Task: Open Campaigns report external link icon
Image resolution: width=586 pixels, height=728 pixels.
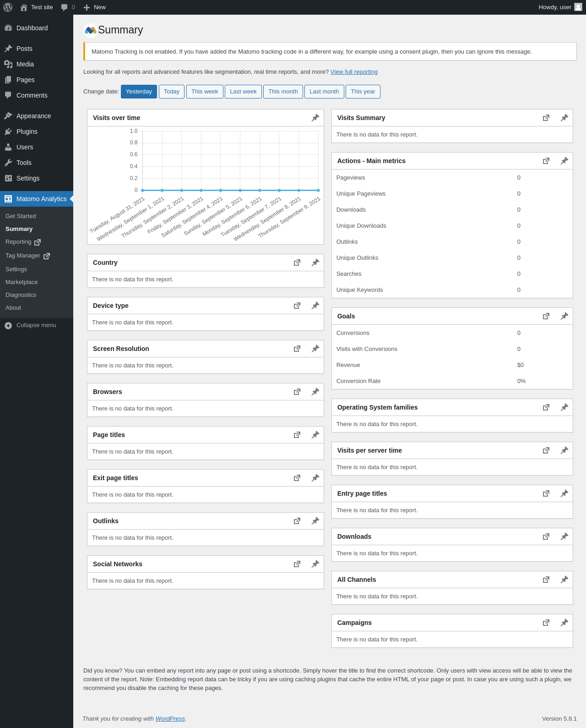Action: pyautogui.click(x=546, y=623)
